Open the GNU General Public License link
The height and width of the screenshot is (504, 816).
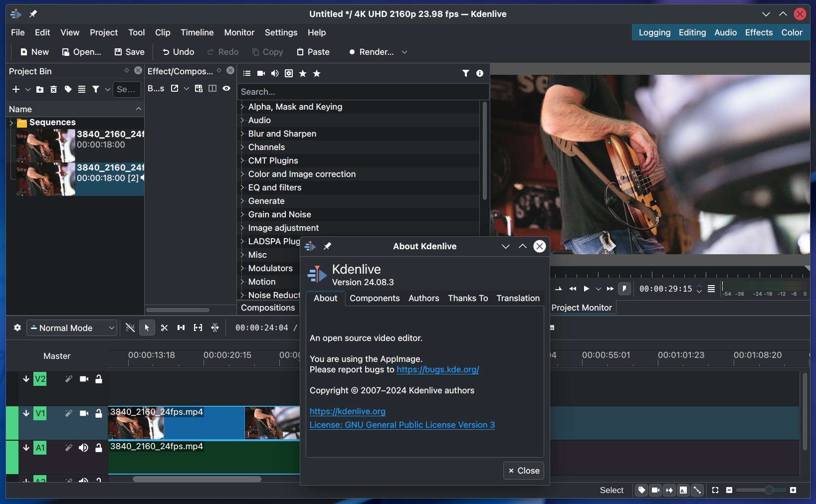[x=402, y=425]
